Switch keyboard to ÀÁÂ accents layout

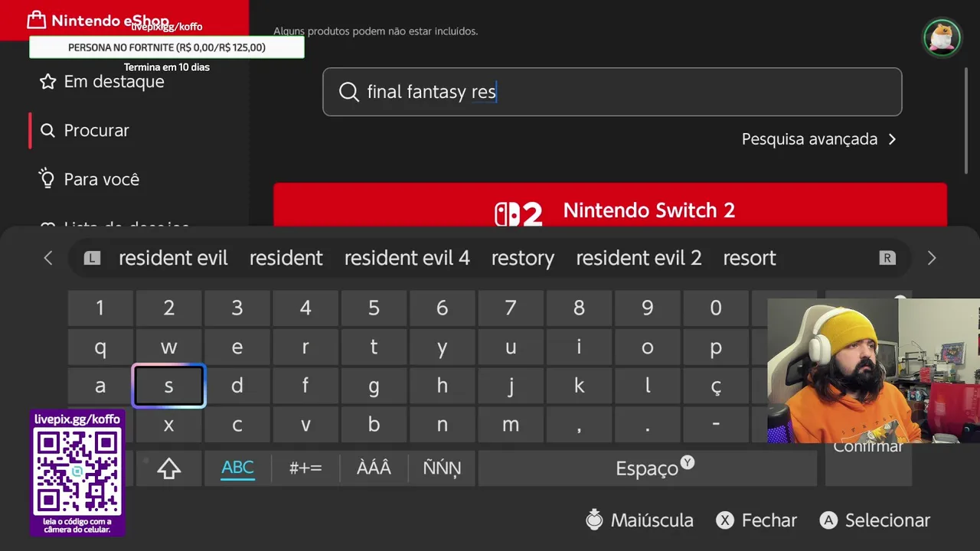click(x=374, y=468)
